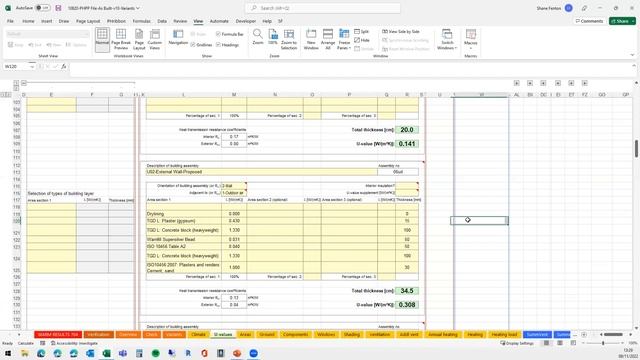Click the vertical scrollbar thumb
Viewport: 640px width, 360px height.
click(636, 148)
